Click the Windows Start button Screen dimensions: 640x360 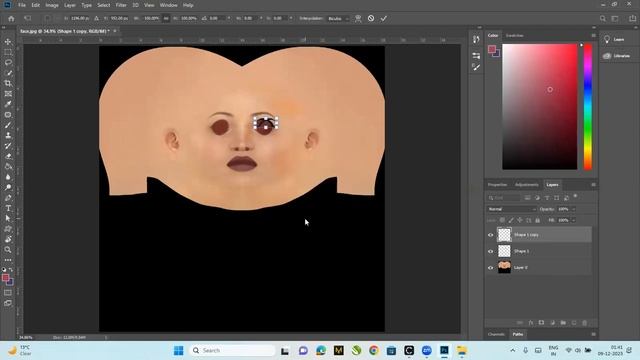178,351
